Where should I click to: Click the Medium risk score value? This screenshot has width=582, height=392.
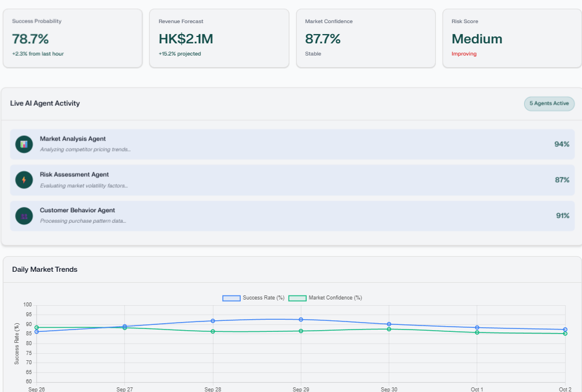coord(477,39)
